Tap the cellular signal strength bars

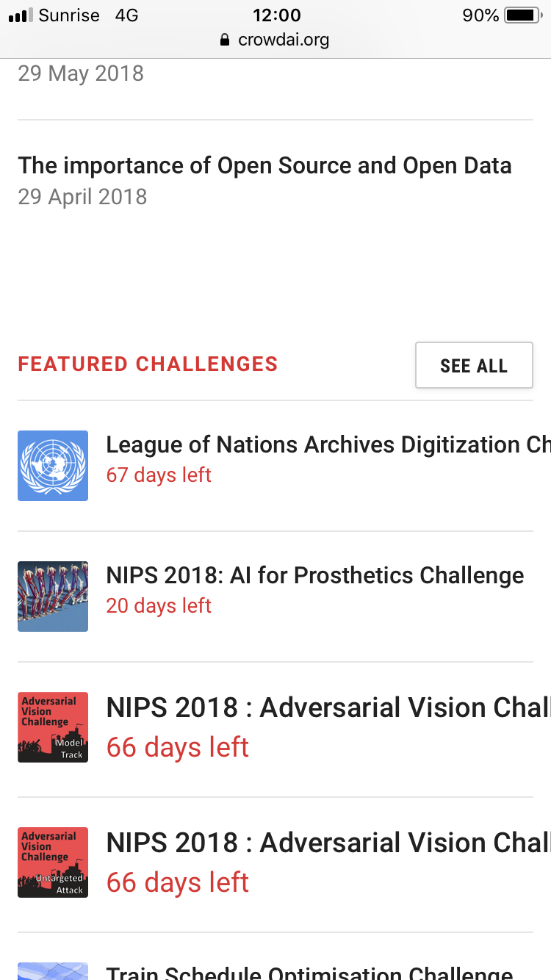click(21, 15)
